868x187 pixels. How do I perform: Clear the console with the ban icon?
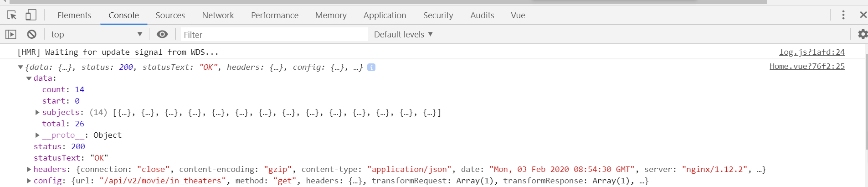pyautogui.click(x=31, y=34)
